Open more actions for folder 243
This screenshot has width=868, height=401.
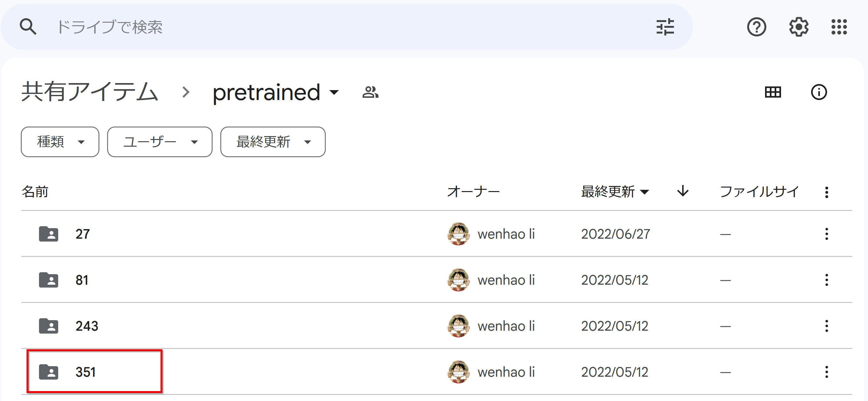[x=826, y=326]
